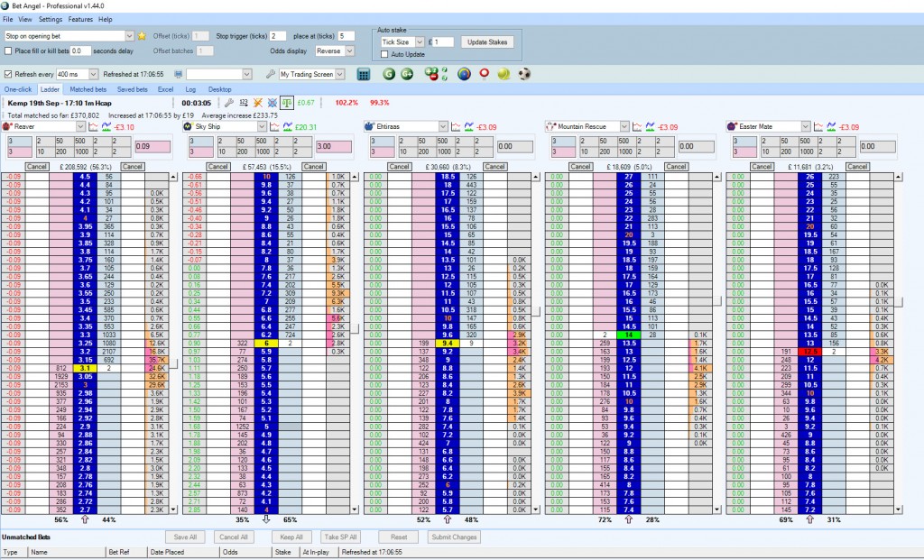Open Mountain Rescue's blue-green graph icon
This screenshot has height=560, width=924.
[x=650, y=126]
